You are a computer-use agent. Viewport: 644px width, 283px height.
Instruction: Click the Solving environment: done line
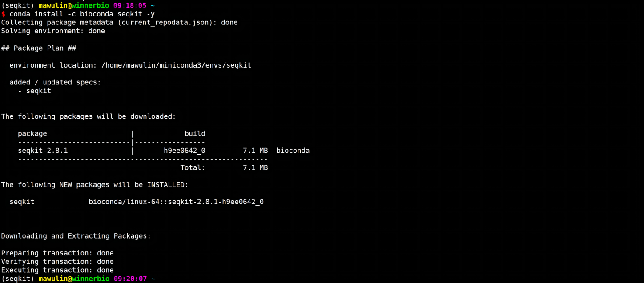pyautogui.click(x=53, y=31)
